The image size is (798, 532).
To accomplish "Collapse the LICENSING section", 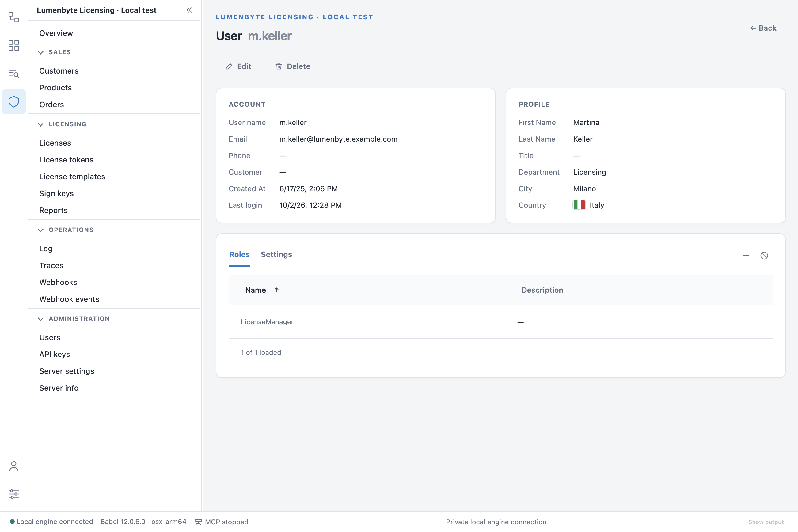I will pos(40,124).
